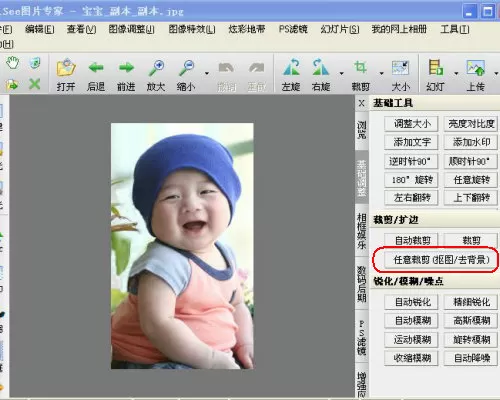The image size is (500, 400).
Task: Click 自动裁剪 button
Action: 411,240
